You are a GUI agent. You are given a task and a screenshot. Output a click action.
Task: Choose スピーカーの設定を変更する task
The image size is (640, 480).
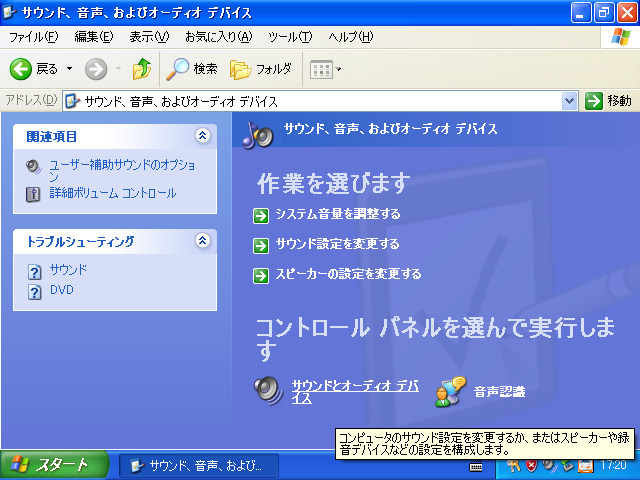click(x=348, y=274)
